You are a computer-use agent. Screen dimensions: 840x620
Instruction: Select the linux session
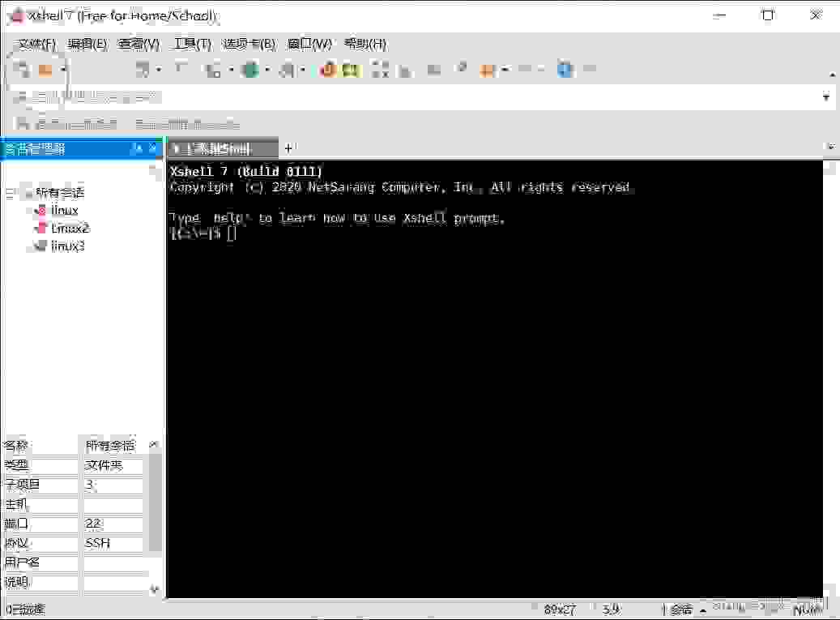pyautogui.click(x=64, y=211)
